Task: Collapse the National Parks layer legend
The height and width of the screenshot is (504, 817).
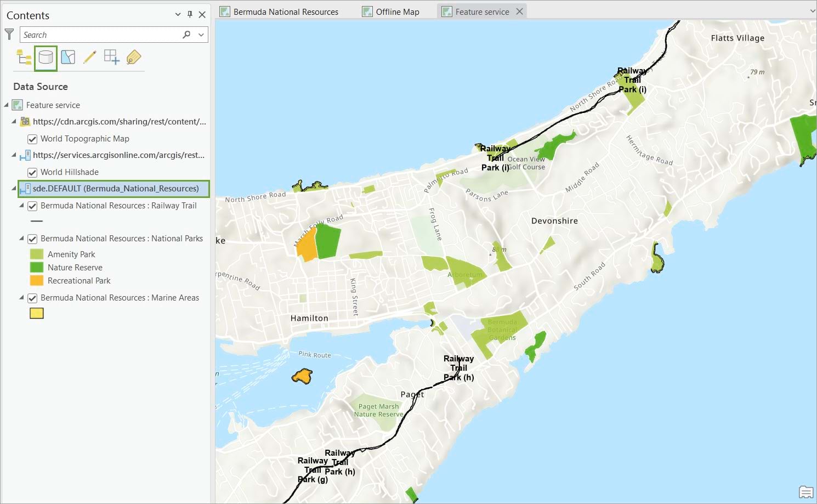Action: pos(22,239)
